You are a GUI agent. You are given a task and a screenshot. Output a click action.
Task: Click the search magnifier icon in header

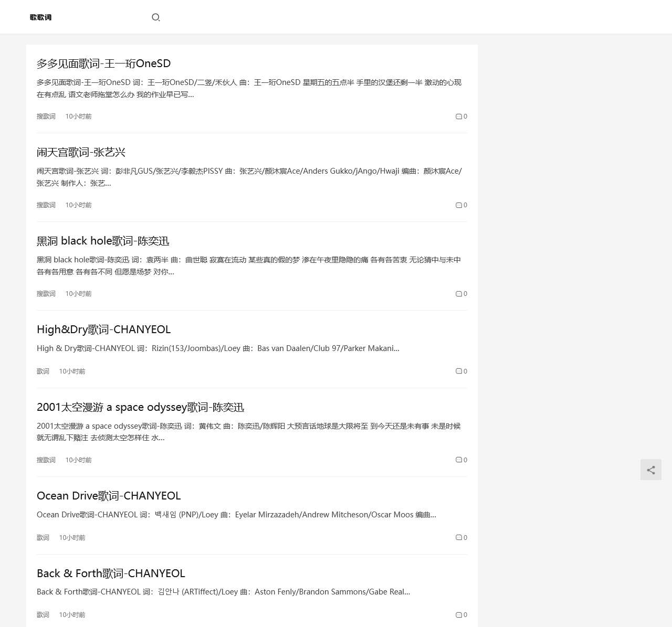click(155, 17)
